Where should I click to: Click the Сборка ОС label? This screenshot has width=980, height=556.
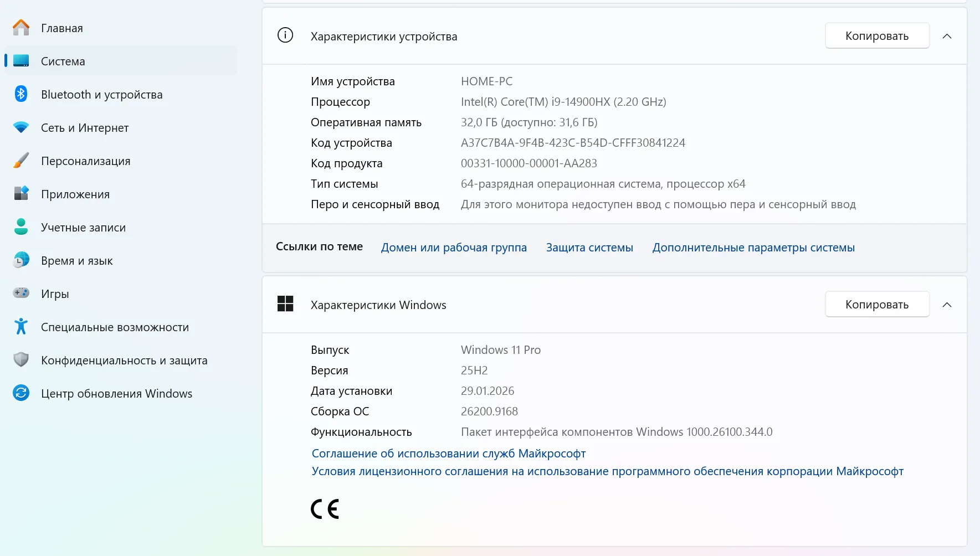[340, 411]
